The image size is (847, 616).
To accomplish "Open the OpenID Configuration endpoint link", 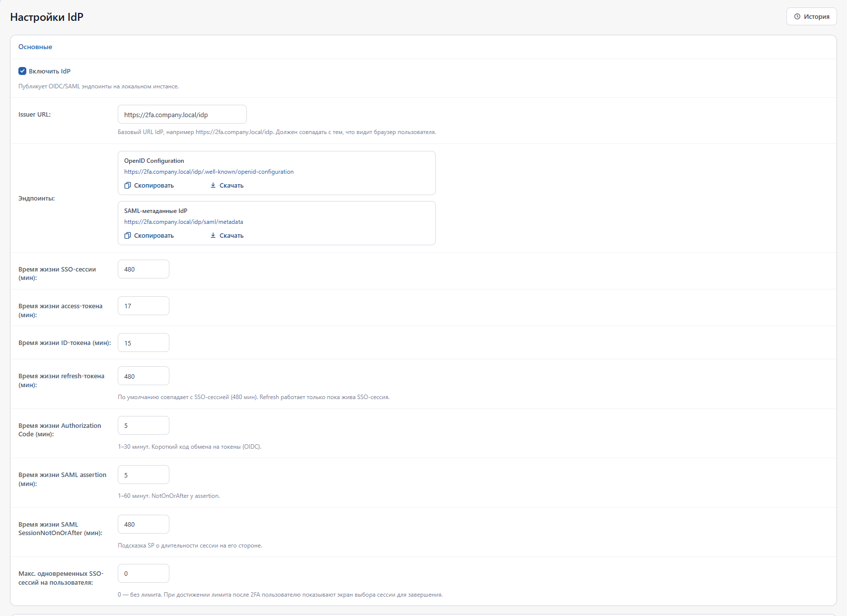I will coord(209,172).
